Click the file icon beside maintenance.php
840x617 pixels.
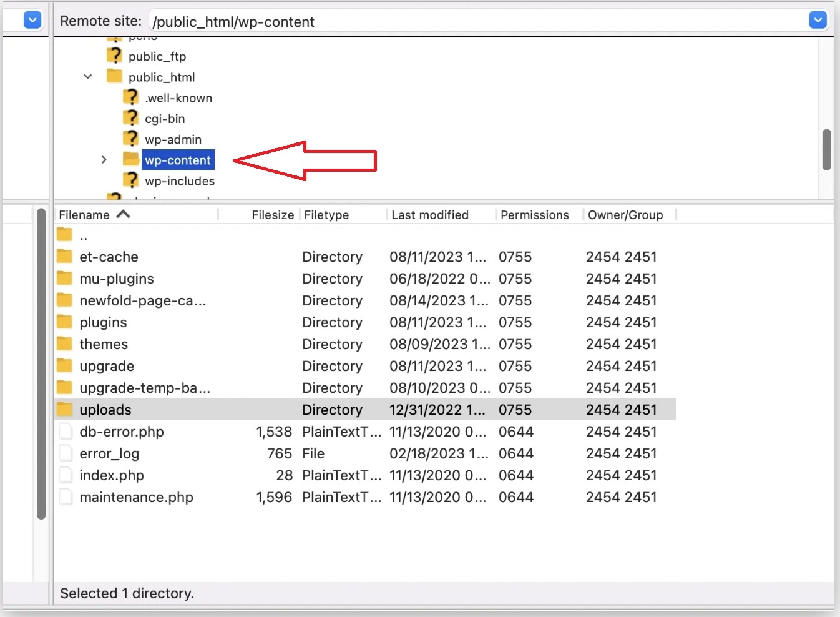(x=66, y=496)
